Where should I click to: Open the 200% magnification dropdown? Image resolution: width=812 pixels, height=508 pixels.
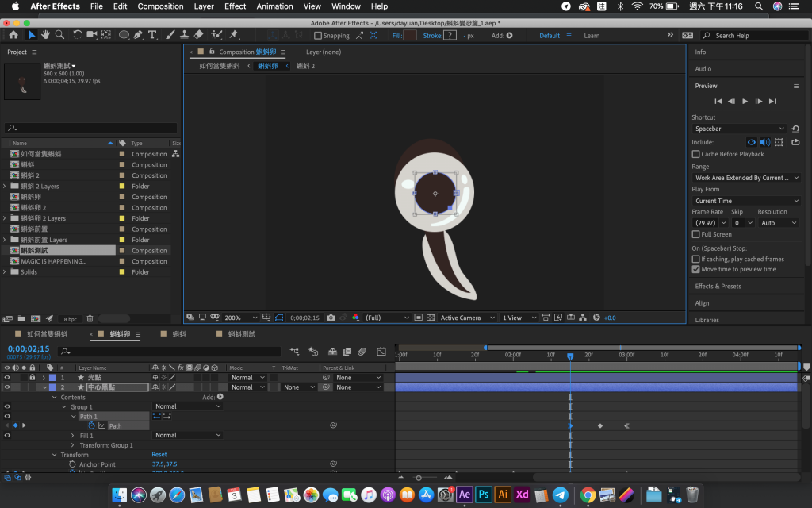point(241,317)
